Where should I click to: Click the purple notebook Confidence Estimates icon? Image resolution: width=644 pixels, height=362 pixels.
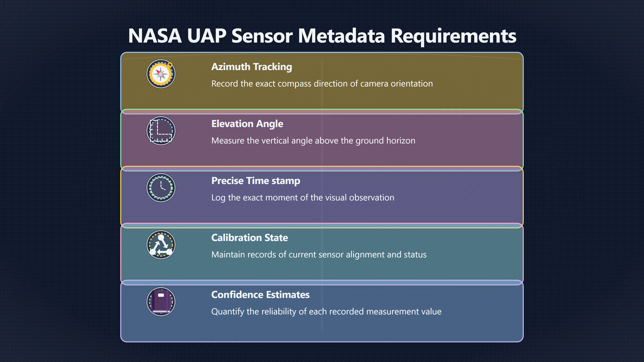click(x=161, y=301)
